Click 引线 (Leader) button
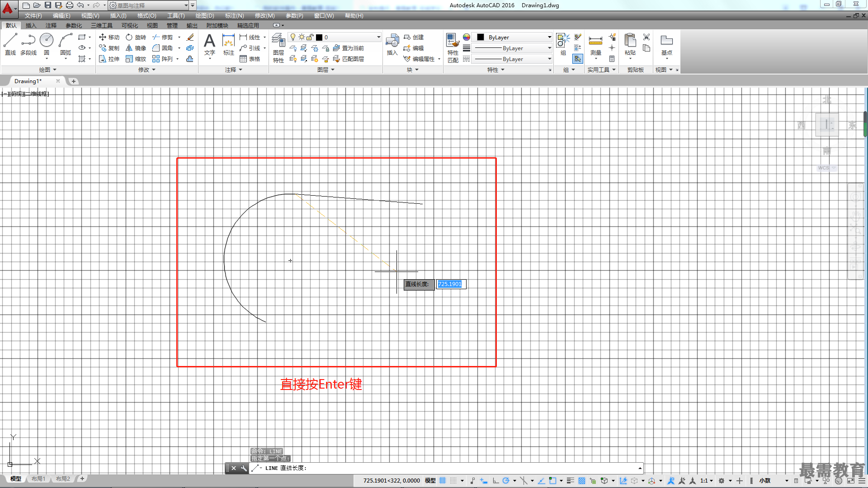Image resolution: width=868 pixels, height=488 pixels. (x=250, y=48)
